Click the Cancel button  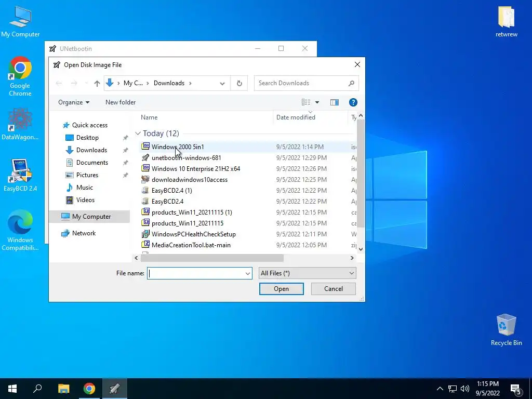click(x=334, y=289)
